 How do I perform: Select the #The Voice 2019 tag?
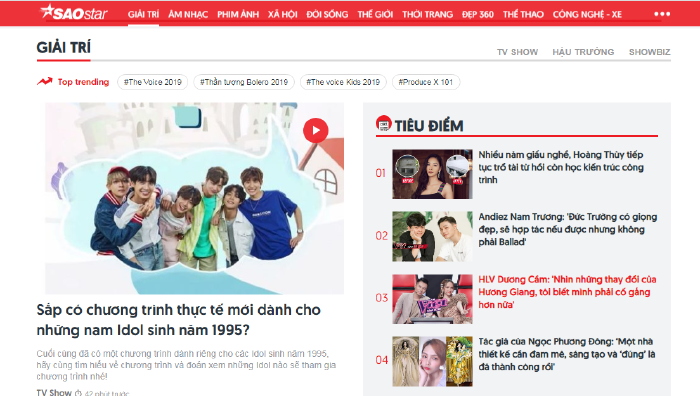tap(153, 82)
